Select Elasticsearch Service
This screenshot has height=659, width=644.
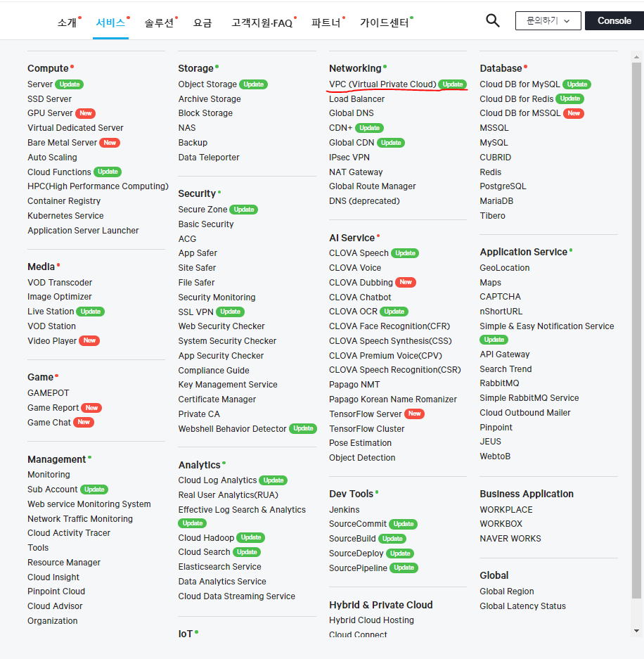(219, 567)
